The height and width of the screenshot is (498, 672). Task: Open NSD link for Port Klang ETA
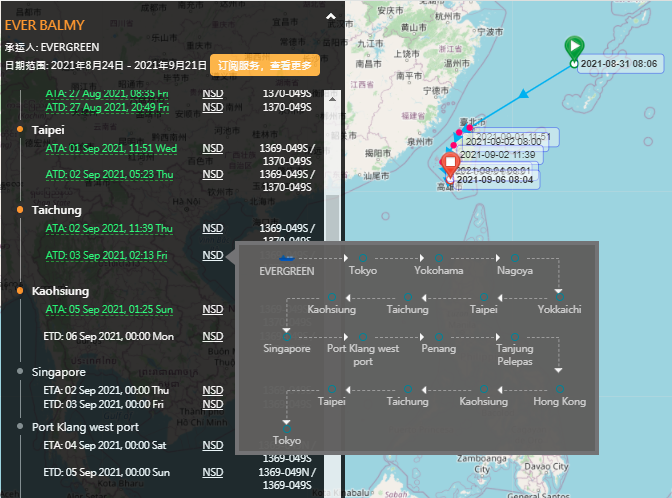tap(213, 445)
